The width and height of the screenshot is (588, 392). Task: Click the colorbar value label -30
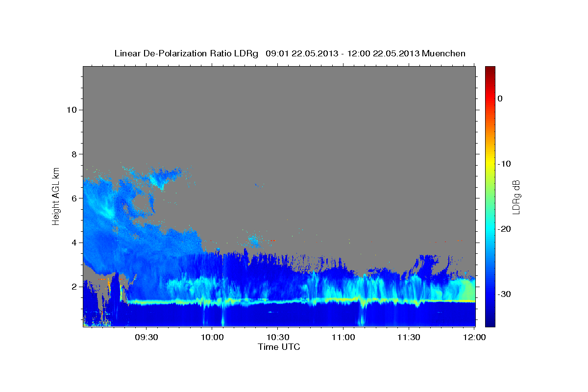[x=504, y=294]
